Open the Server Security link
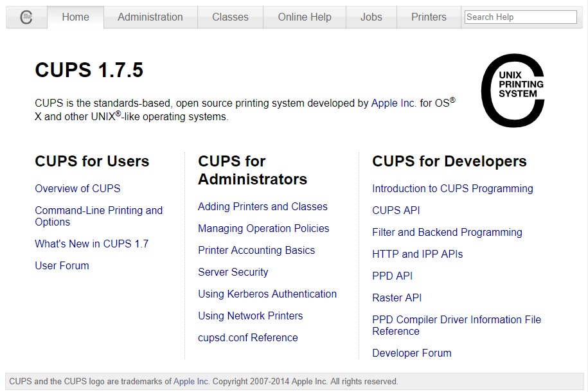Image resolution: width=588 pixels, height=392 pixels. 233,272
